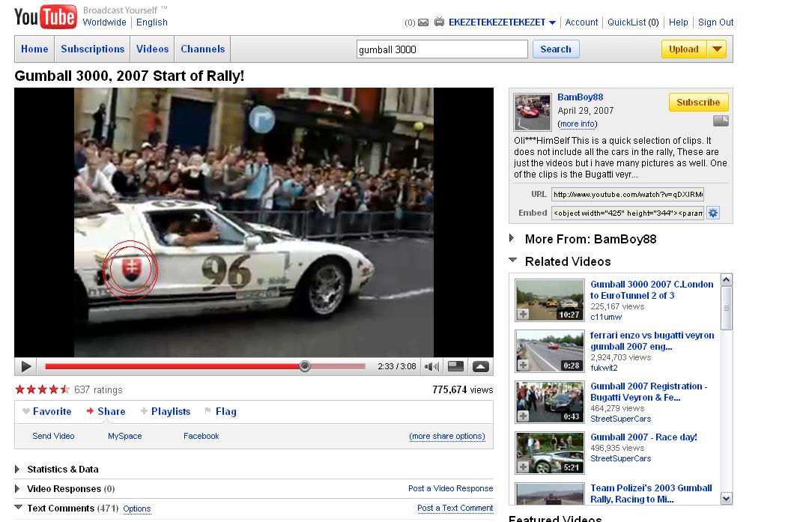This screenshot has width=812, height=522.
Task: Click the video progress bar scrubber
Action: (304, 366)
